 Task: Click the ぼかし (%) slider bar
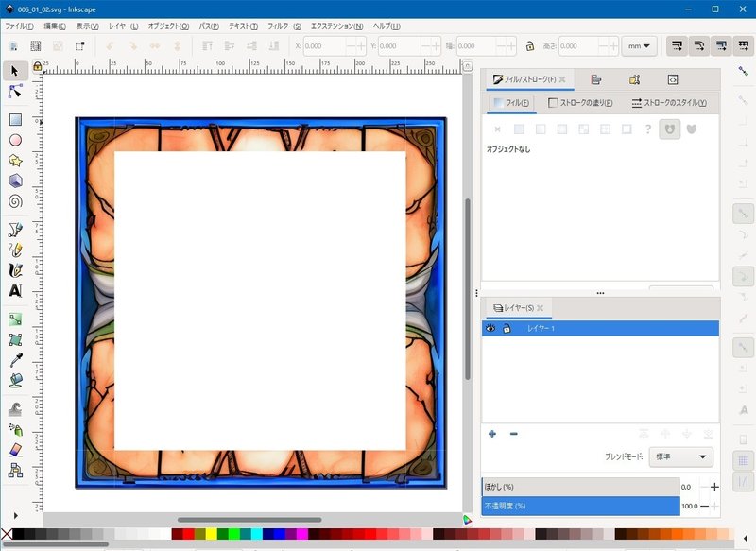pos(581,487)
